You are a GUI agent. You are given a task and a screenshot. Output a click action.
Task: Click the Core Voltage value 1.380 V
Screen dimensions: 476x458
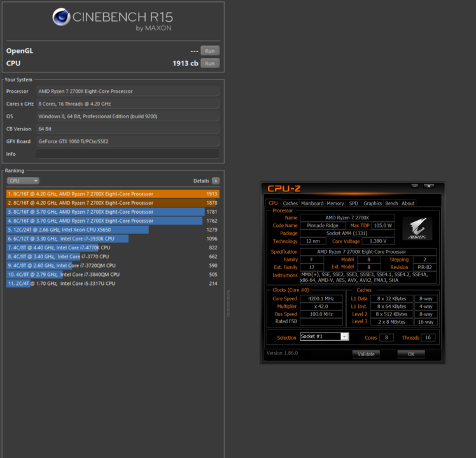(x=378, y=241)
